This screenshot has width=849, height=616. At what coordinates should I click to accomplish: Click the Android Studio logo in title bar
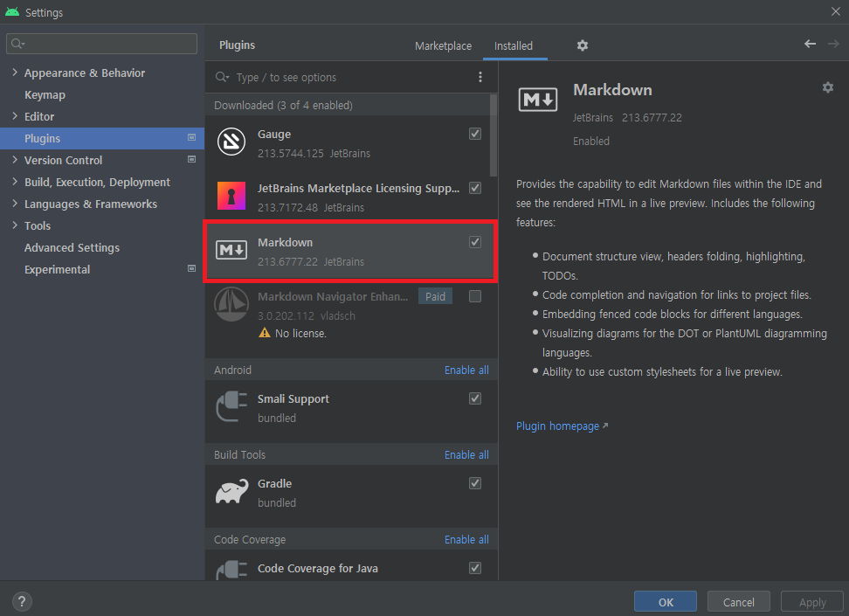click(x=12, y=12)
